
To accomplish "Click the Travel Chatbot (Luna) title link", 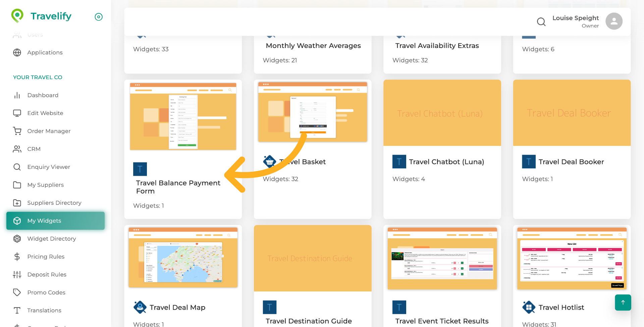I will tap(446, 162).
